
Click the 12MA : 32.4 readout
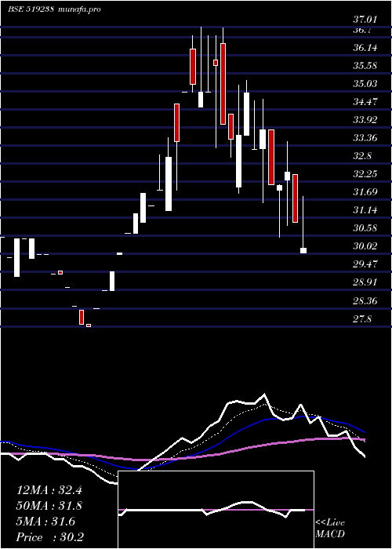(x=49, y=490)
